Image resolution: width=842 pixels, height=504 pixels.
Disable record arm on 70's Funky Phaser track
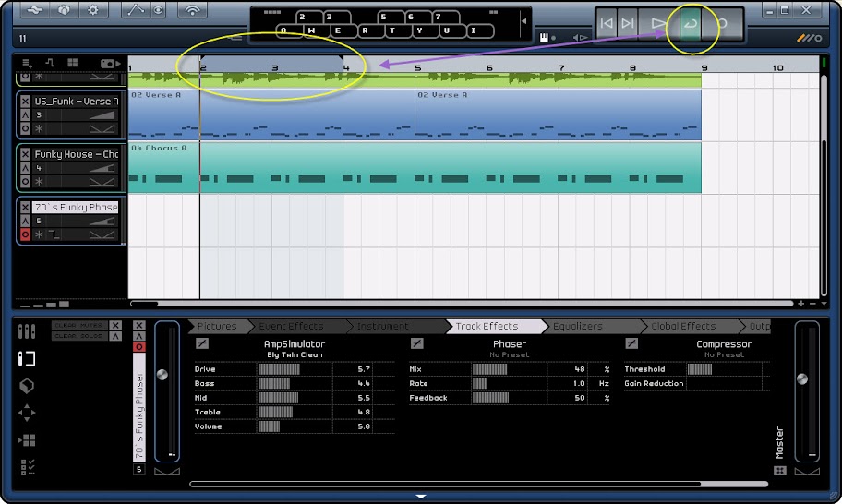coord(26,234)
